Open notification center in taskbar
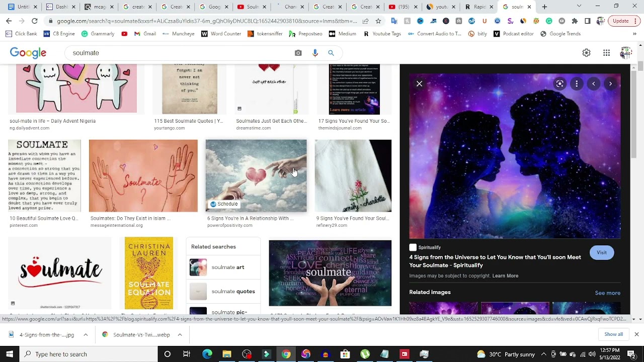Screen dimensions: 644x362 (x=631, y=354)
